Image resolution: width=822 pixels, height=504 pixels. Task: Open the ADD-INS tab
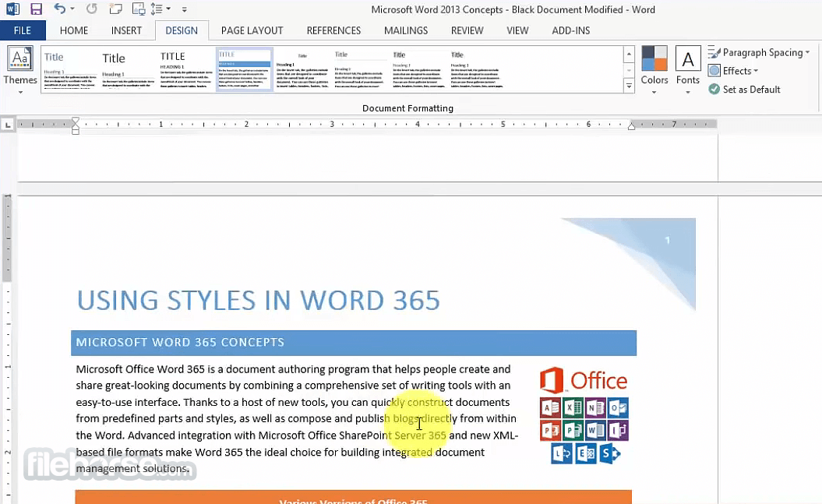coord(571,30)
